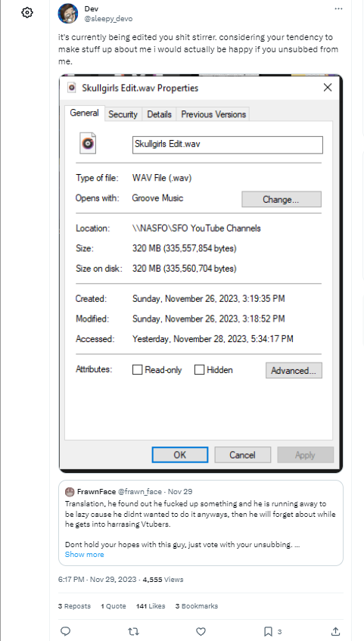Expand quoted tweet with Show more
Image resolution: width=364 pixels, height=641 pixels.
click(84, 554)
